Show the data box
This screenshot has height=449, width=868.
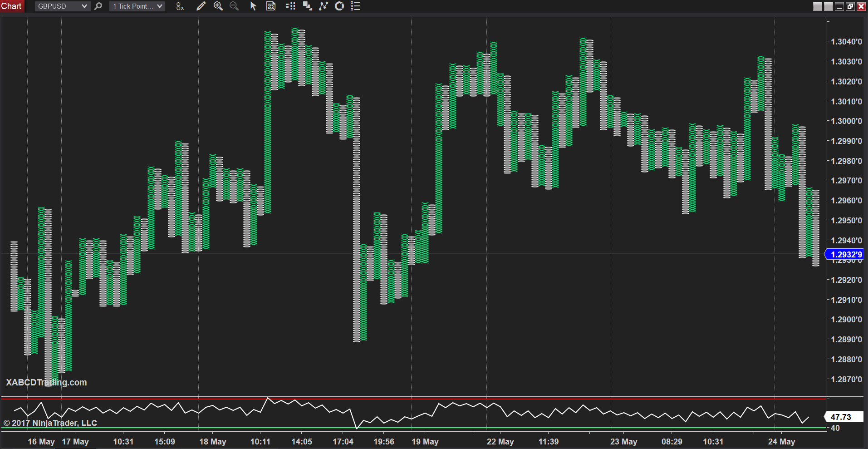(x=271, y=6)
